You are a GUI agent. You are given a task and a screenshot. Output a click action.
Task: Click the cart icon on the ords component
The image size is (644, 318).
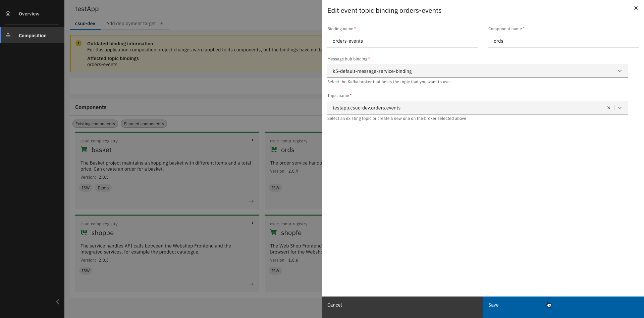(x=274, y=149)
